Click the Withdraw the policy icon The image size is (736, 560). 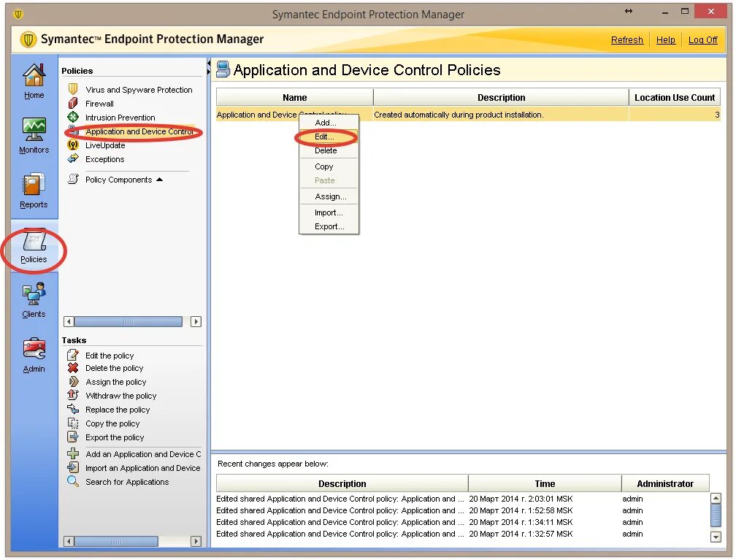coord(73,395)
